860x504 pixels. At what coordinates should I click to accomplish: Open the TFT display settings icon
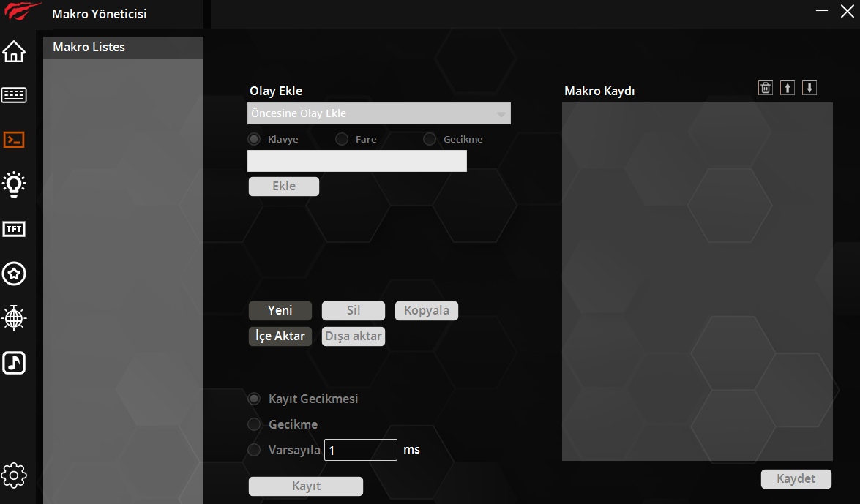(14, 229)
